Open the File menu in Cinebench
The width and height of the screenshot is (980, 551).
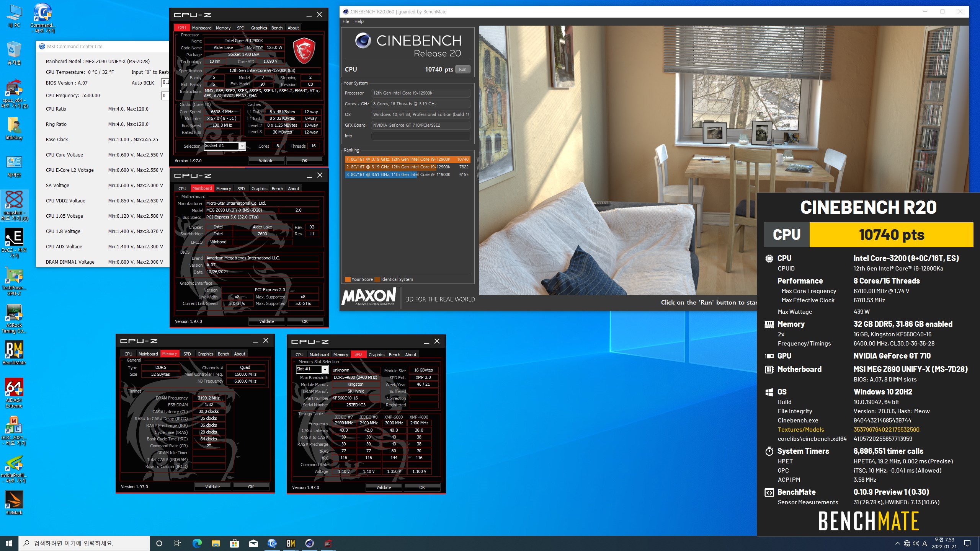(346, 21)
